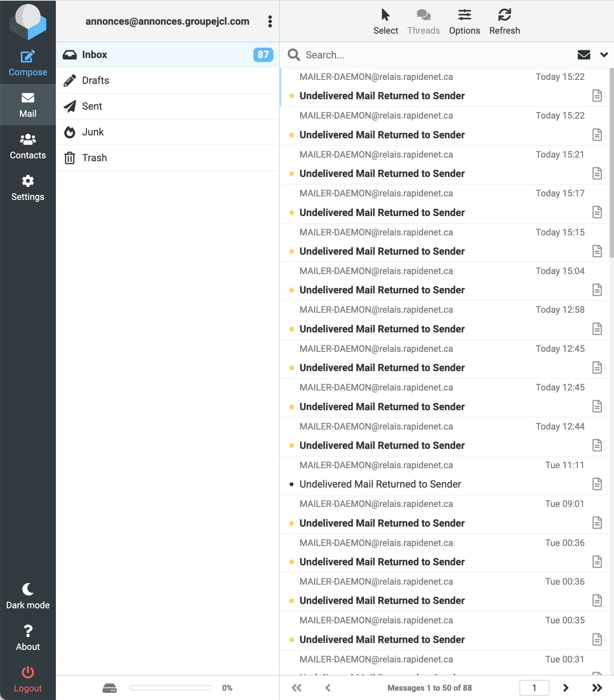614x700 pixels.
Task: Expand the search options chevron
Action: coord(604,55)
